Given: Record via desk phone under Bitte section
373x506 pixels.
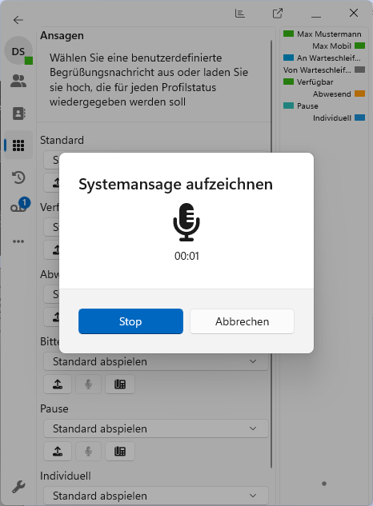Looking at the screenshot, I should tap(120, 384).
